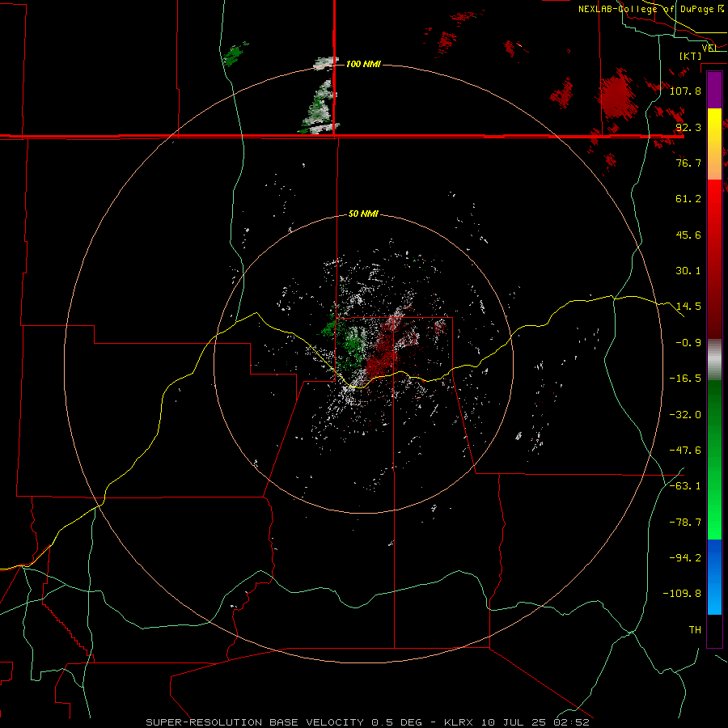Click the 76.7 velocity scale value

[688, 163]
